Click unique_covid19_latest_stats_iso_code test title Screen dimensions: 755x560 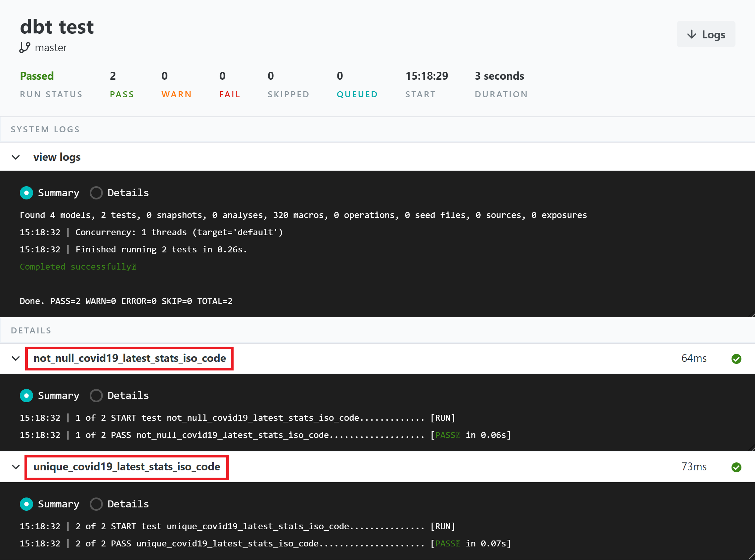pyautogui.click(x=127, y=467)
